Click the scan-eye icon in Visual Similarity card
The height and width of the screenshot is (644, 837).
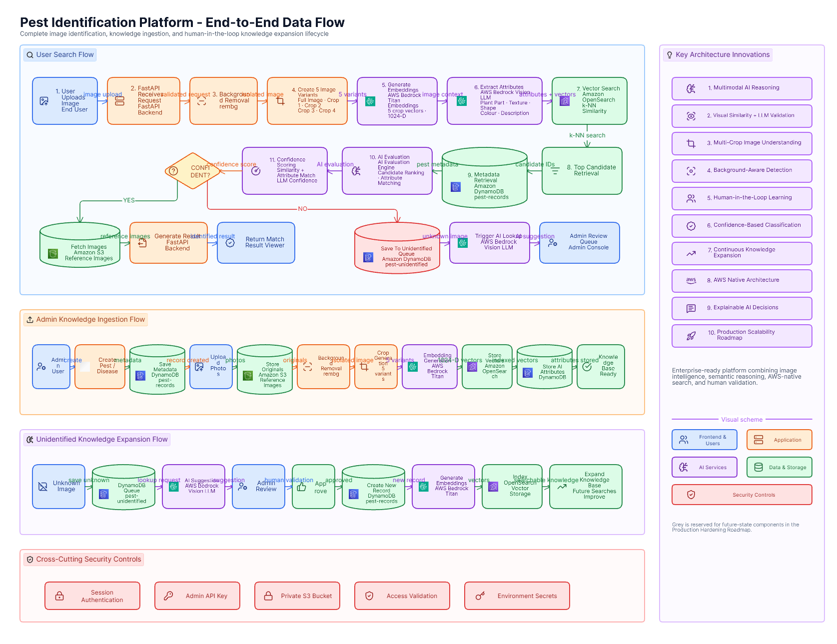(x=691, y=116)
